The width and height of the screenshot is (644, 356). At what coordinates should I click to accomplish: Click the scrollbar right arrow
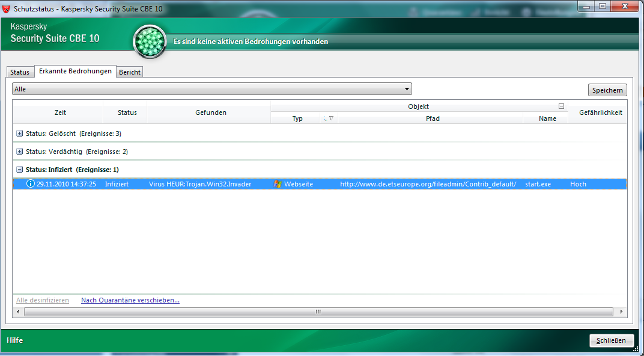(x=621, y=311)
